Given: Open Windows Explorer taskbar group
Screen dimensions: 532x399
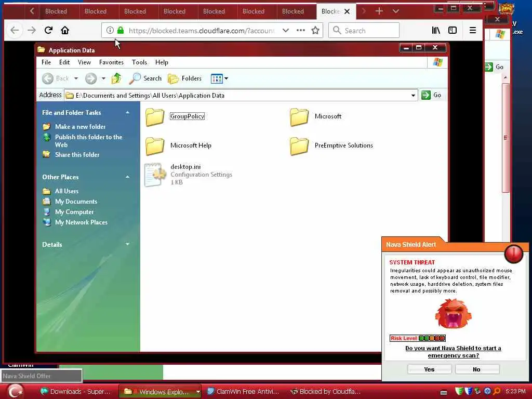Looking at the screenshot, I should [x=159, y=392].
